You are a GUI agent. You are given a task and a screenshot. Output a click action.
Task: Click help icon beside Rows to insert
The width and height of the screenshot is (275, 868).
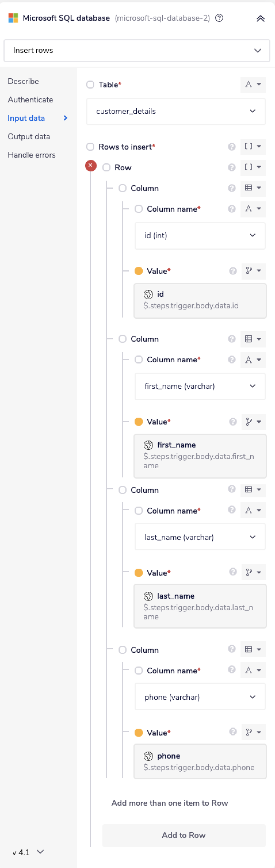(232, 147)
